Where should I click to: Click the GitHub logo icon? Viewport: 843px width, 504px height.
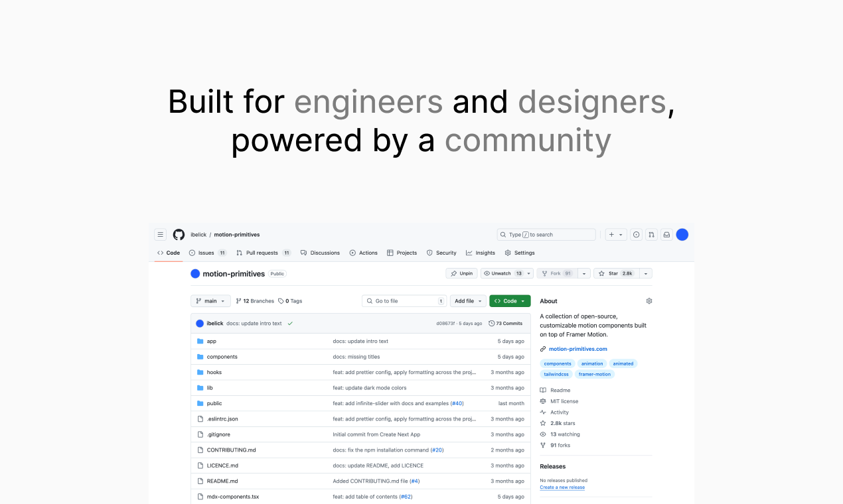179,235
